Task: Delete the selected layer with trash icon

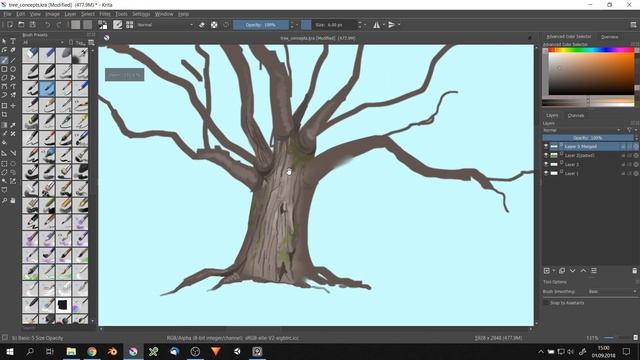Action: tap(634, 271)
